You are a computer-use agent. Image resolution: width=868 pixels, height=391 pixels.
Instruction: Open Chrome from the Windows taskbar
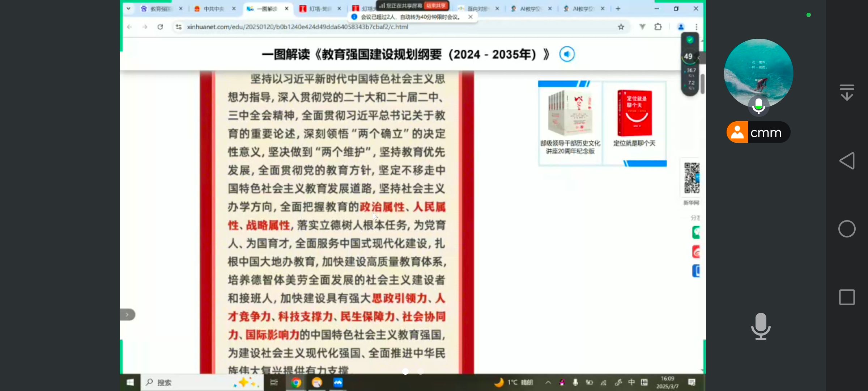pyautogui.click(x=296, y=383)
